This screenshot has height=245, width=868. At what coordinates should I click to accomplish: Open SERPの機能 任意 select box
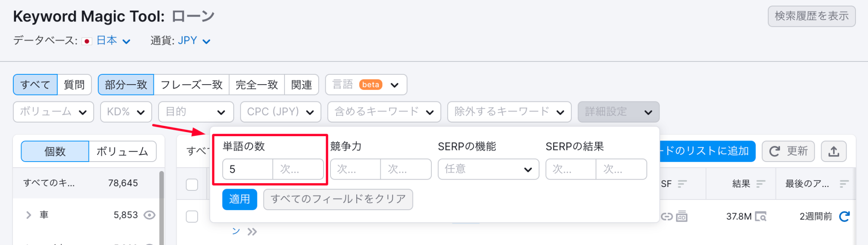488,169
